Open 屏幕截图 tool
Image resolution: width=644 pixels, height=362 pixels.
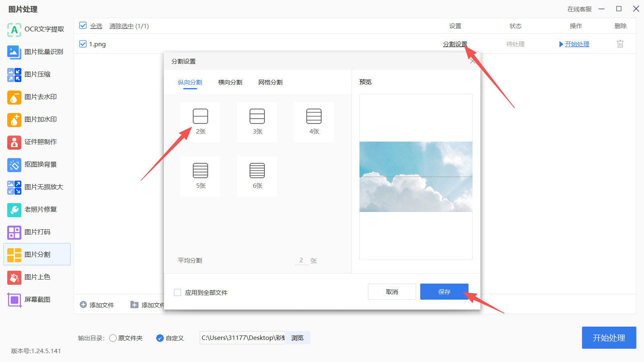(37, 300)
